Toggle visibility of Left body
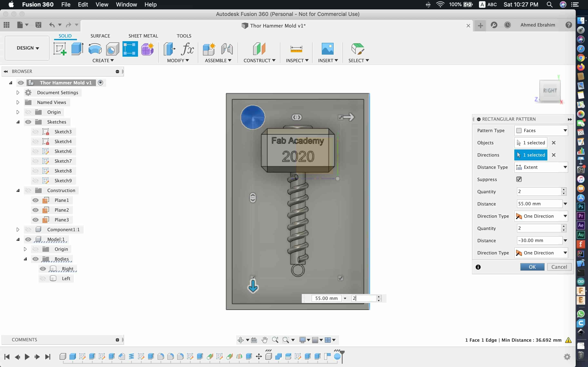588x367 pixels. coord(43,278)
